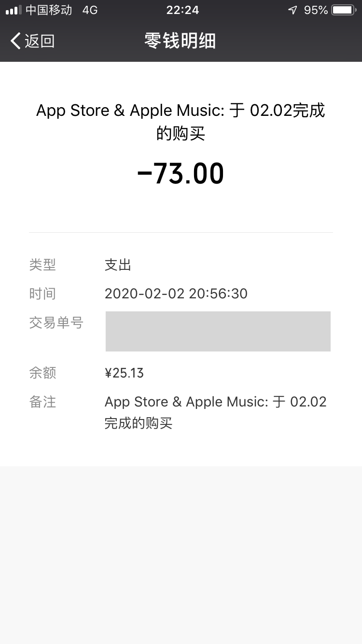Tap the battery icon in status bar
The height and width of the screenshot is (644, 362).
tap(344, 10)
